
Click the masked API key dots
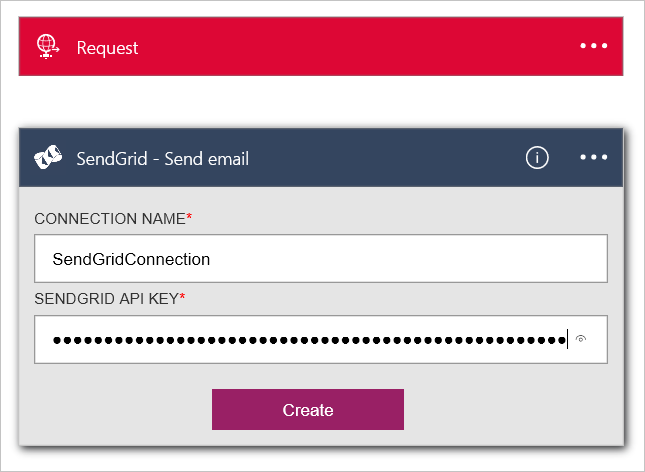coord(309,340)
